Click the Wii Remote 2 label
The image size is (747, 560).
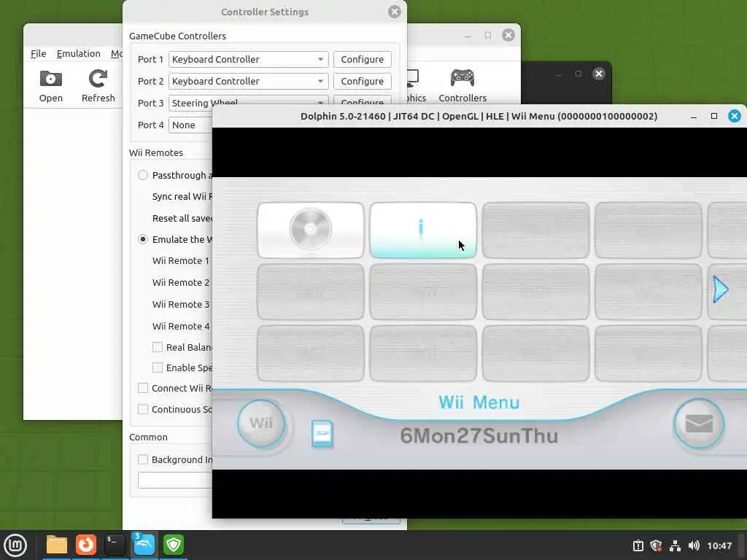point(181,283)
